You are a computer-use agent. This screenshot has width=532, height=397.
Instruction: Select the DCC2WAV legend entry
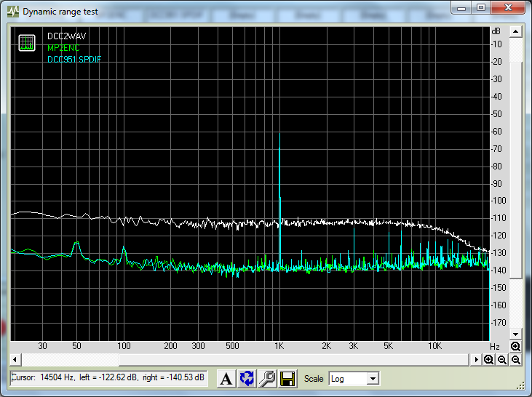[x=66, y=36]
